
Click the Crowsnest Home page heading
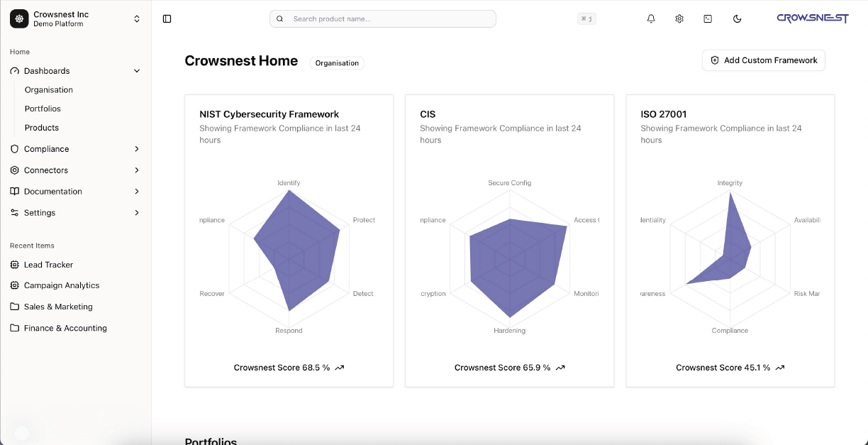coord(241,61)
